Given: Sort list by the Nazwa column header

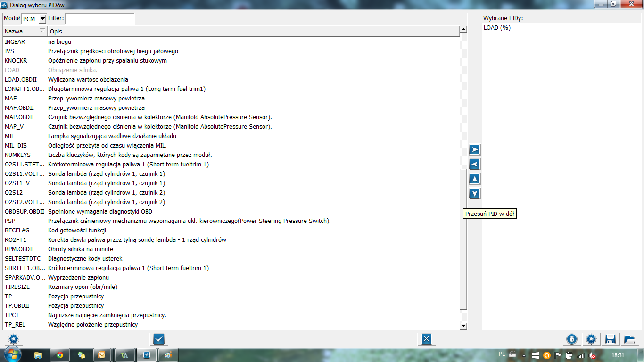Looking at the screenshot, I should tap(24, 31).
